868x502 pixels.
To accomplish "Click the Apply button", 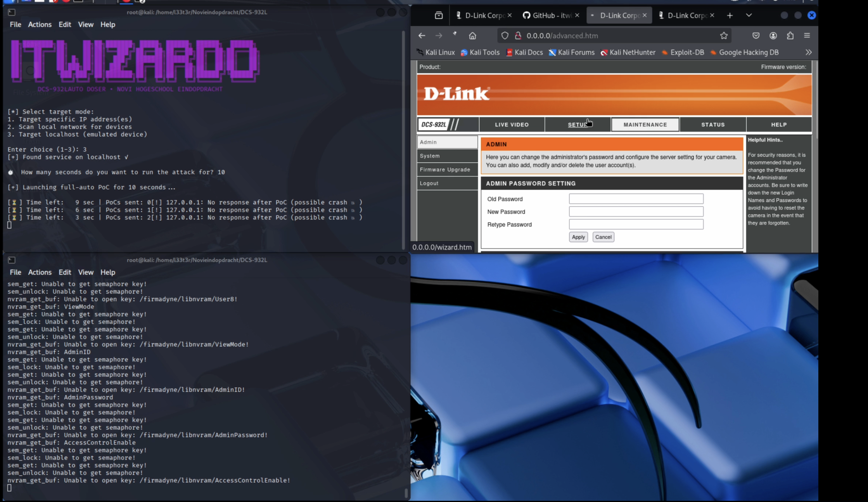I will [578, 237].
